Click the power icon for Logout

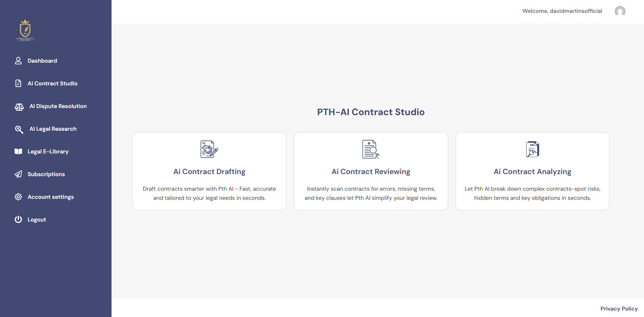[x=18, y=219]
